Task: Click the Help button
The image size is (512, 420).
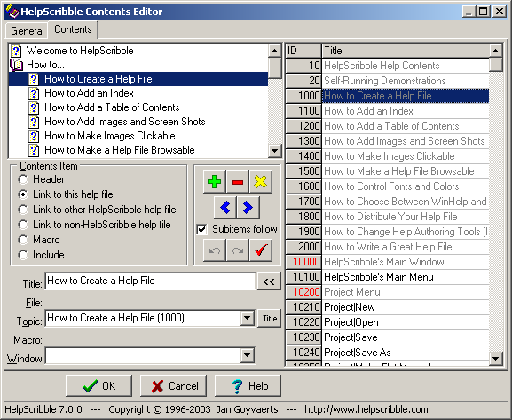Action: tap(248, 386)
